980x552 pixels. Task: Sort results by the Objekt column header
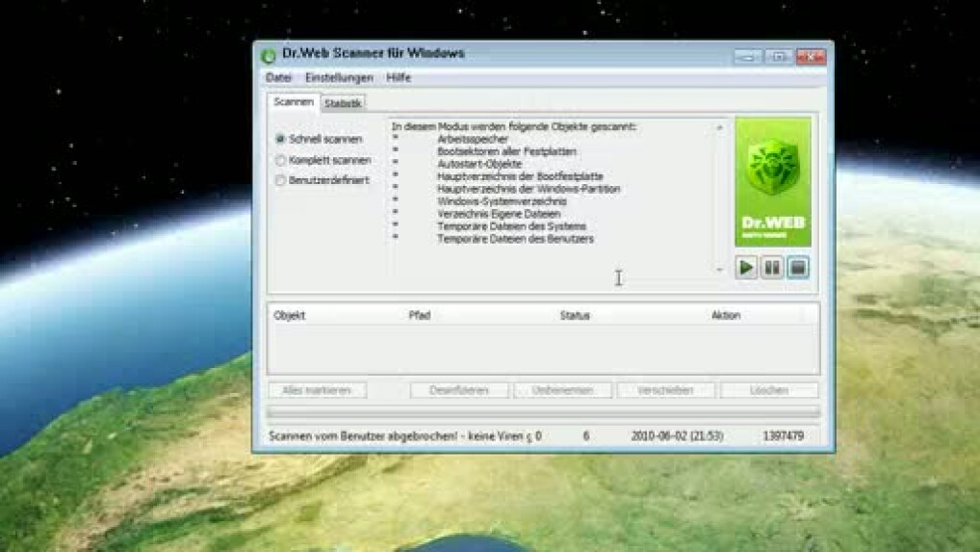290,315
